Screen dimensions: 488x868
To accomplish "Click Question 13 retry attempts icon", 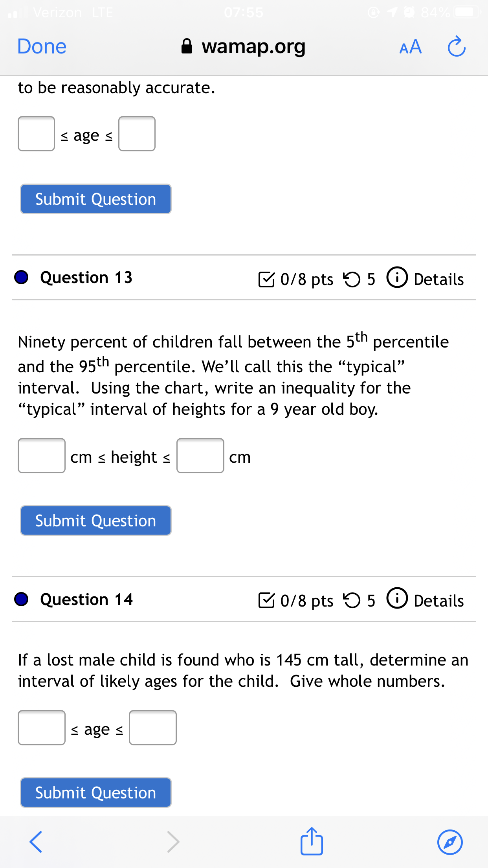I will pyautogui.click(x=351, y=280).
